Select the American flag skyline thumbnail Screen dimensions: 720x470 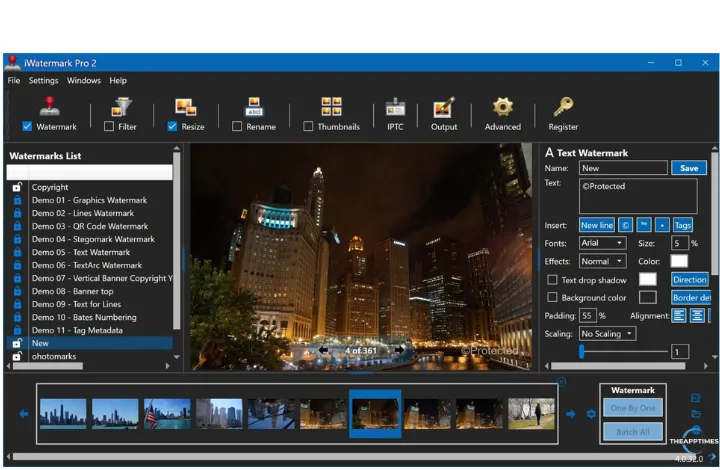click(167, 414)
